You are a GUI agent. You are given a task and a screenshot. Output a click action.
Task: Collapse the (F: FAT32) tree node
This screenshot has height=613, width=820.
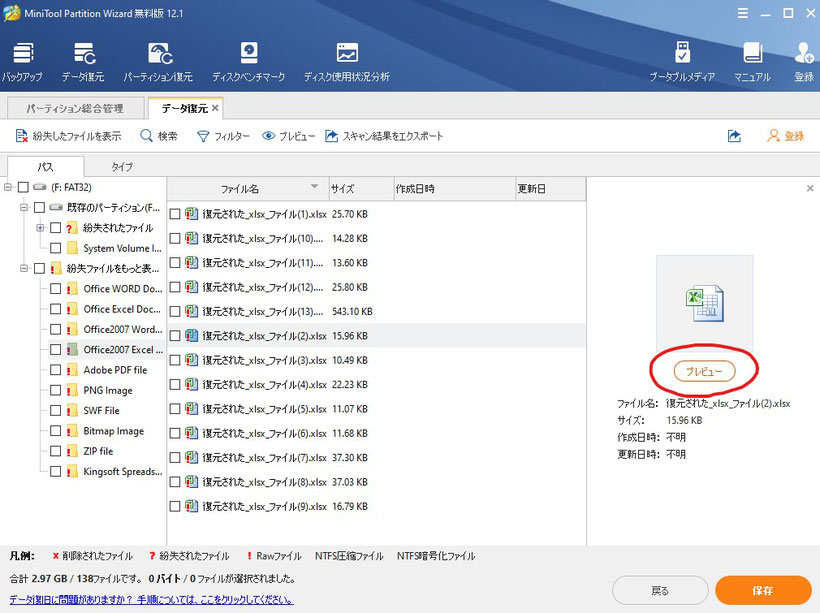pyautogui.click(x=8, y=187)
